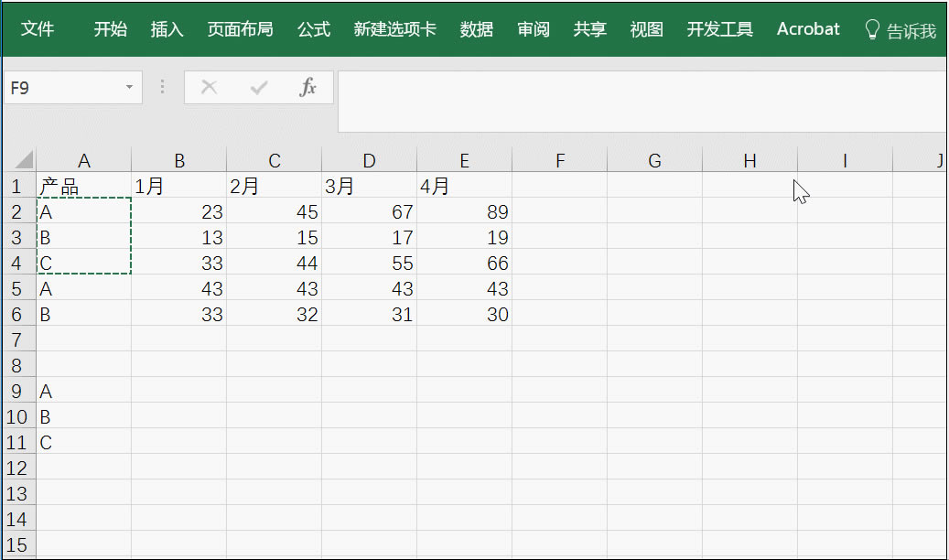Open the 共享 tab
This screenshot has width=949, height=560.
click(589, 29)
